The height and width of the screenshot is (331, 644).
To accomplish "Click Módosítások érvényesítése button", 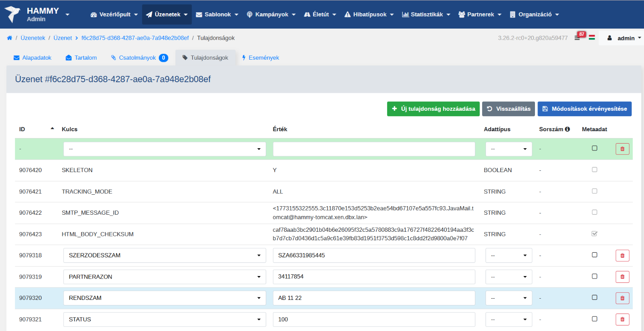I will [x=584, y=109].
